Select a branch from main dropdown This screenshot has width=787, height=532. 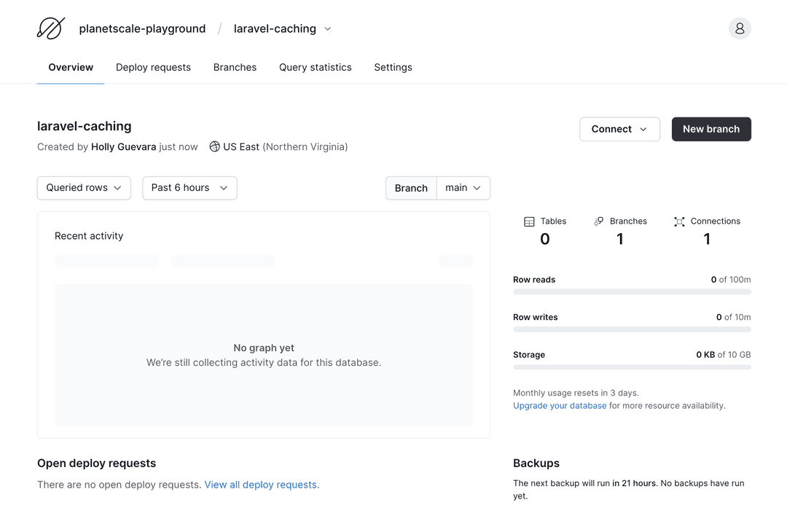pyautogui.click(x=463, y=188)
